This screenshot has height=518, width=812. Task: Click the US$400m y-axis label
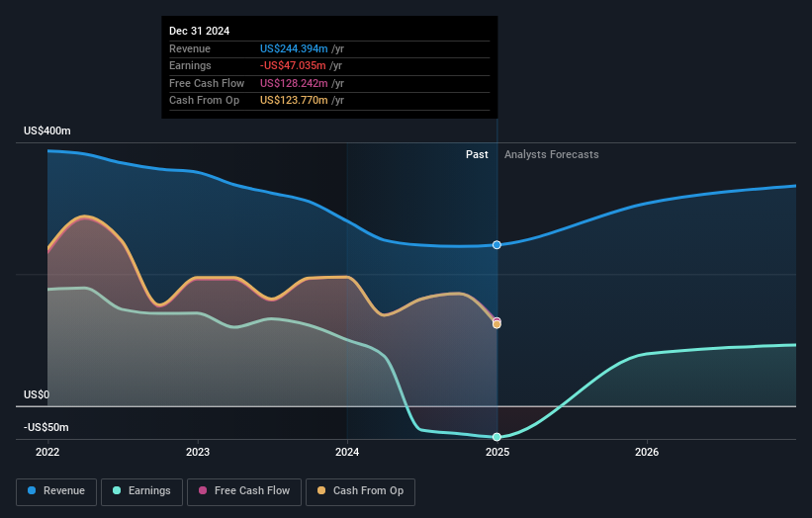(47, 130)
